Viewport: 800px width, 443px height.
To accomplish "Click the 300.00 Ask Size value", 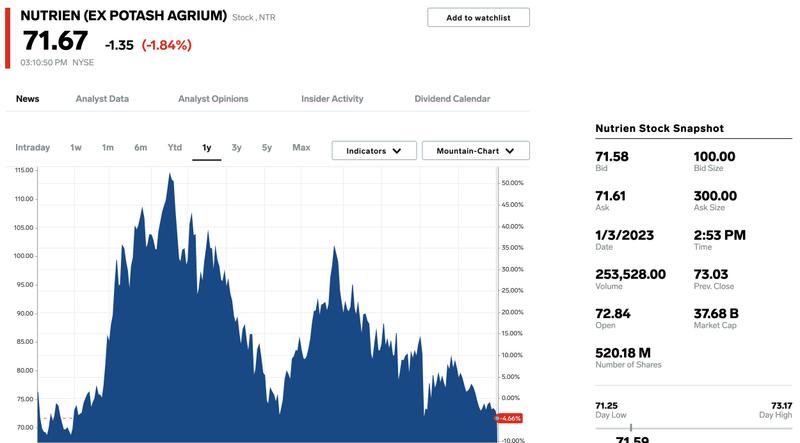I will coord(715,196).
